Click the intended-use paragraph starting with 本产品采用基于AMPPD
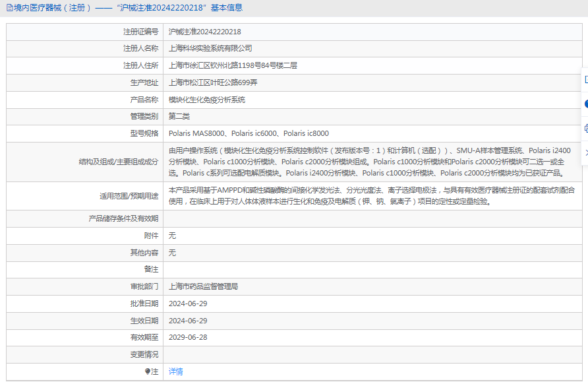Screen dimensions: 588x386 click(x=372, y=196)
